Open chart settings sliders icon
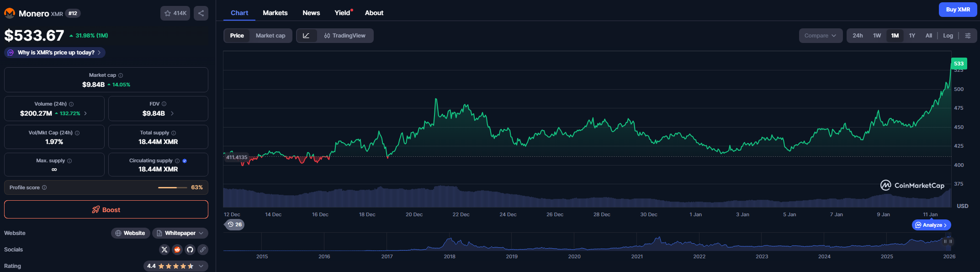The width and height of the screenshot is (980, 272). tap(968, 36)
